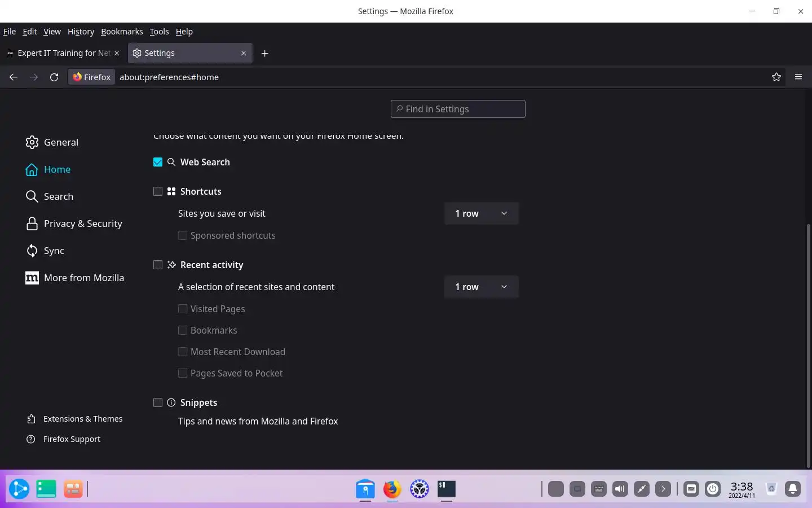Image resolution: width=812 pixels, height=508 pixels.
Task: Click 'A selection of recent sites and content'
Action: point(257,287)
